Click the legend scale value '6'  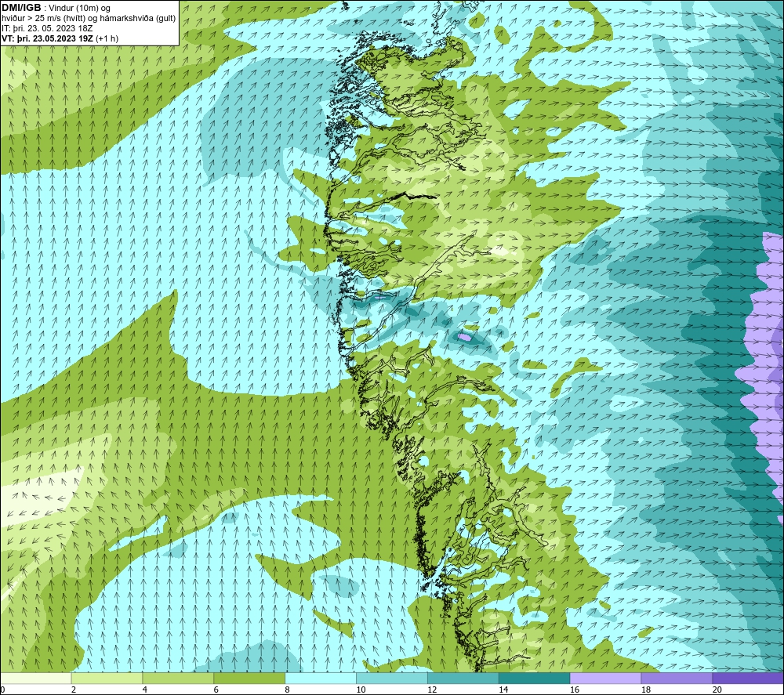[216, 690]
